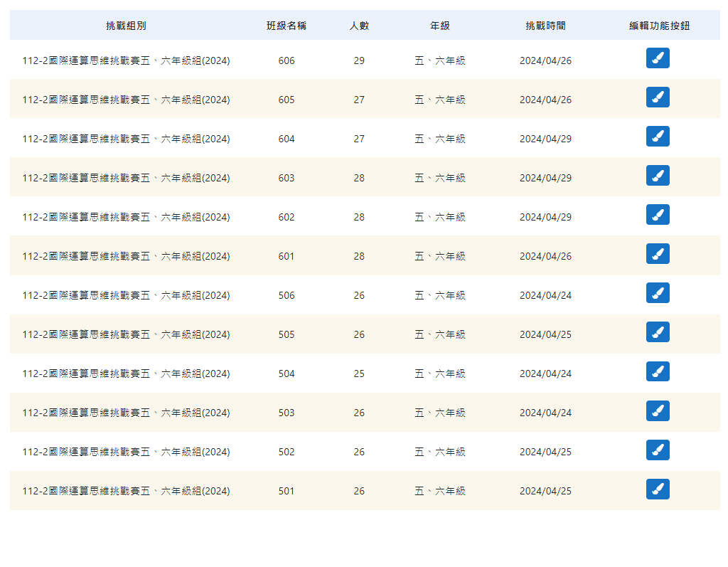Click date 2024/04/24 in row 503
The height and width of the screenshot is (567, 728).
pyautogui.click(x=545, y=413)
